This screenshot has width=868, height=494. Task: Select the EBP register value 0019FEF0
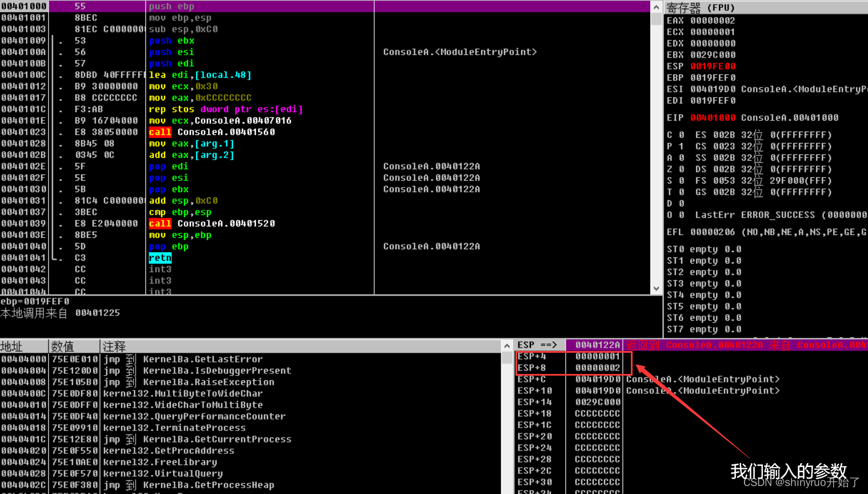point(713,78)
